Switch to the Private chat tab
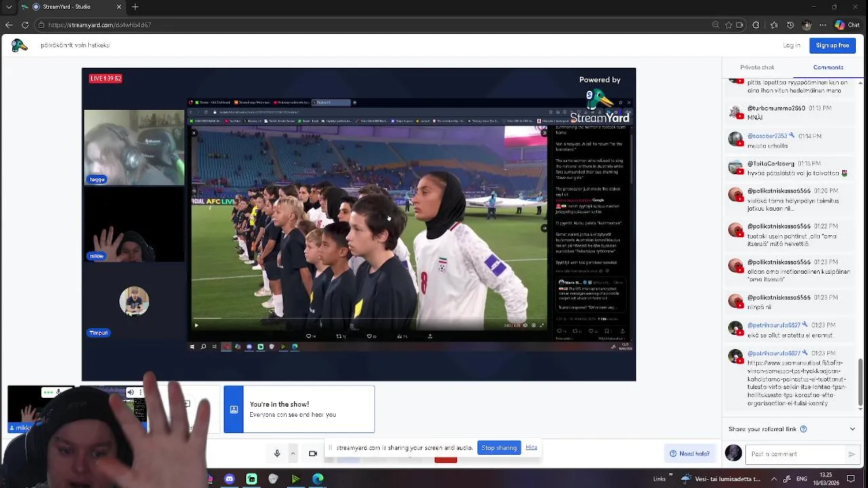The width and height of the screenshot is (868, 488). pos(757,67)
